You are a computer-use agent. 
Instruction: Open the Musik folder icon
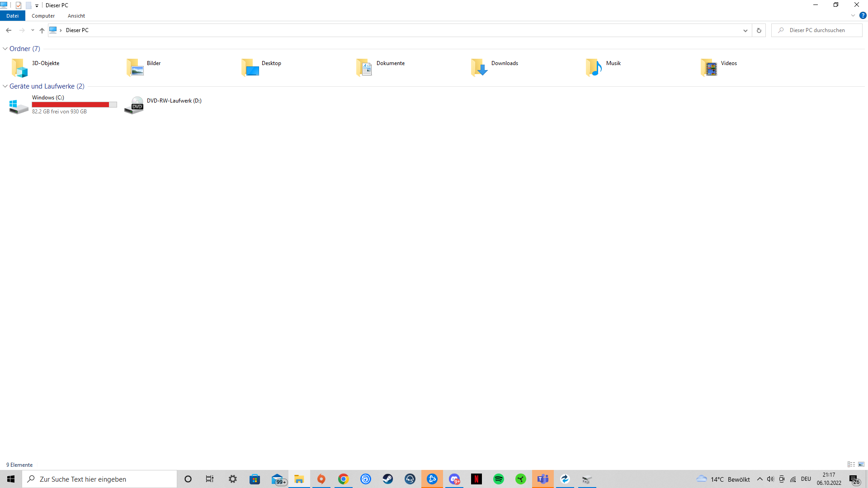pyautogui.click(x=594, y=67)
